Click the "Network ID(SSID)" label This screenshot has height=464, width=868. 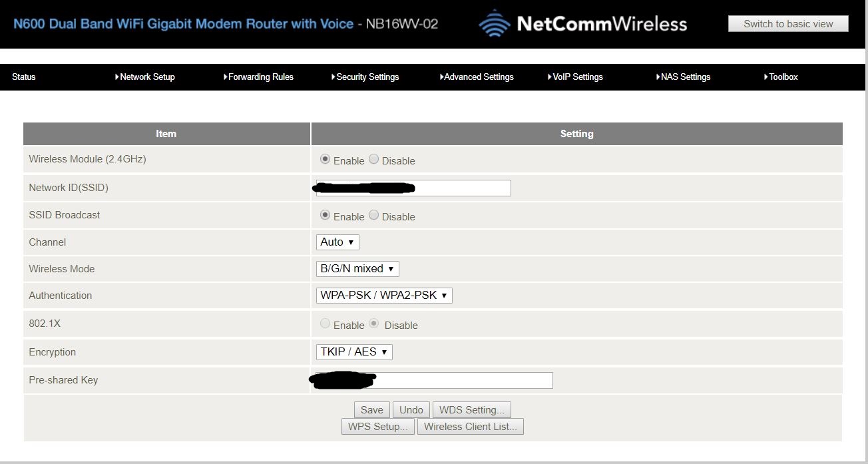(69, 188)
